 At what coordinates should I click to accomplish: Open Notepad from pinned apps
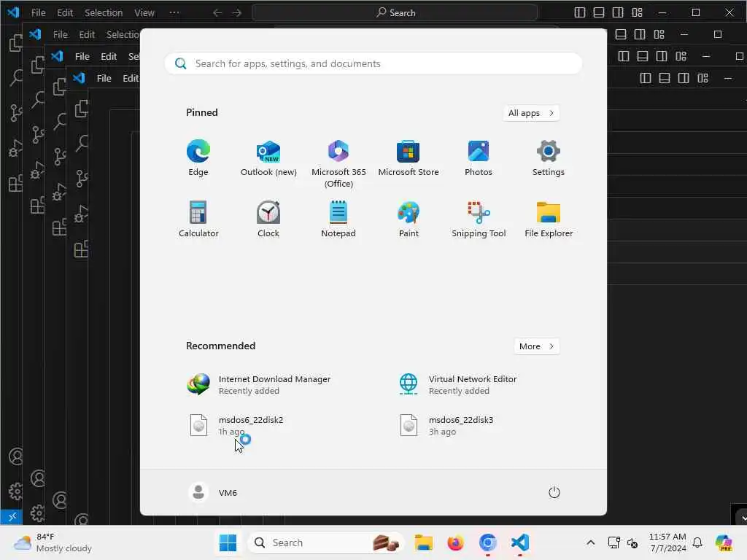[x=338, y=219]
